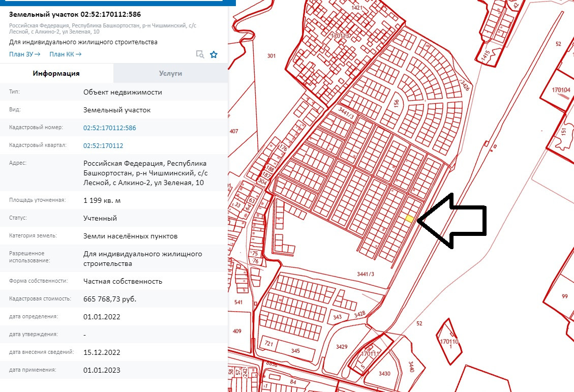Click map parcel labeled 99
Viewport: 574px width, 392px height.
[x=564, y=296]
